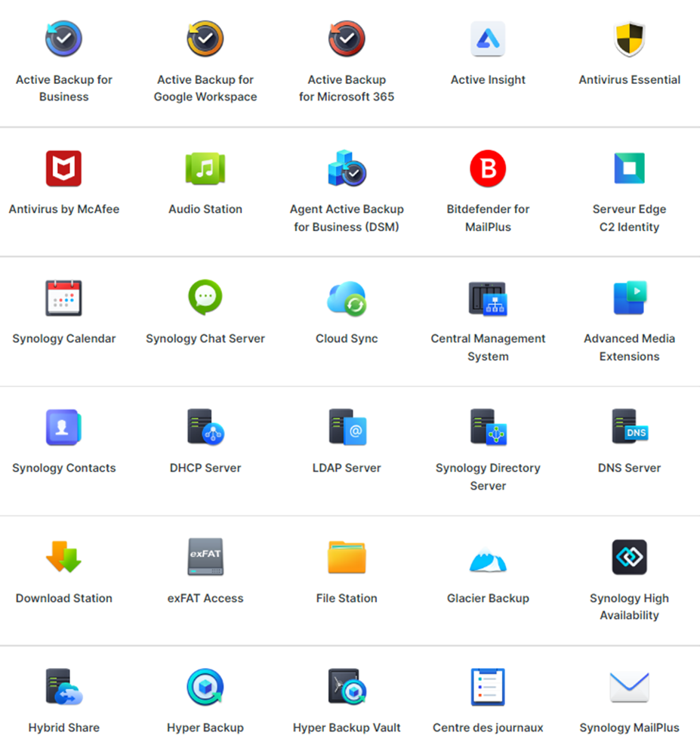Open the Hybrid Share icon
700x742 pixels.
64,687
